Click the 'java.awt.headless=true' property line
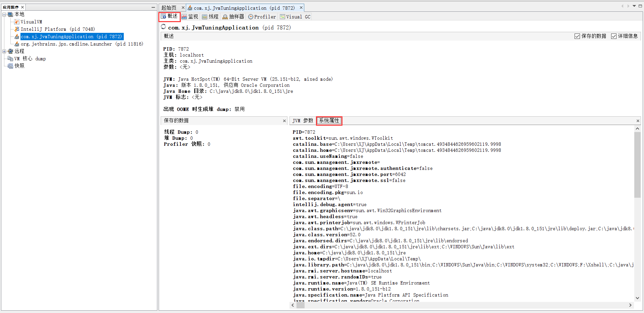The height and width of the screenshot is (313, 644). click(x=325, y=216)
